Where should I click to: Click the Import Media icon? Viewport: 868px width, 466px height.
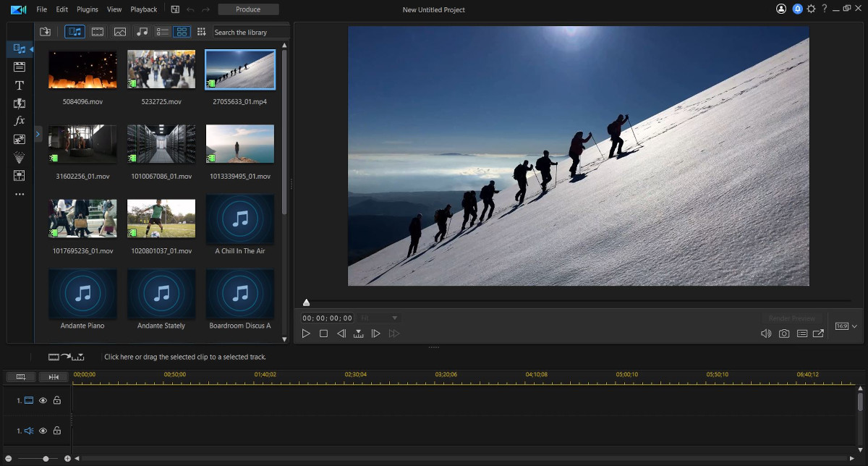coord(44,31)
